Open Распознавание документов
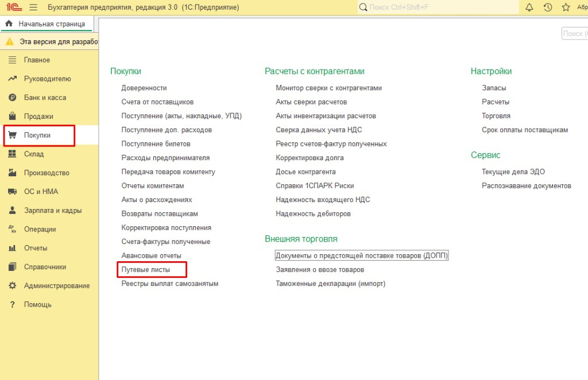Screen dimensions: 588x380 point(527,185)
